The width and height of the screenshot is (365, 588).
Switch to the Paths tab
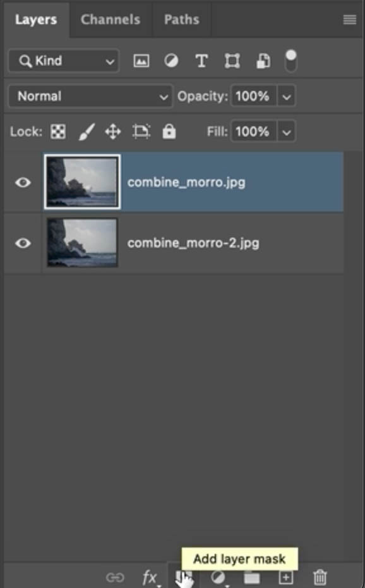182,20
